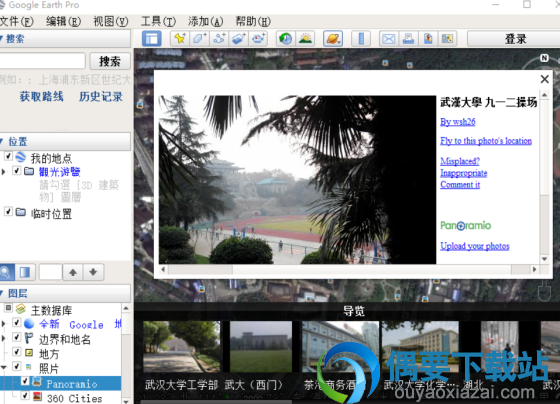Collapse the 图层 panel header
Screen dimensions: 560x404
pos(65,293)
